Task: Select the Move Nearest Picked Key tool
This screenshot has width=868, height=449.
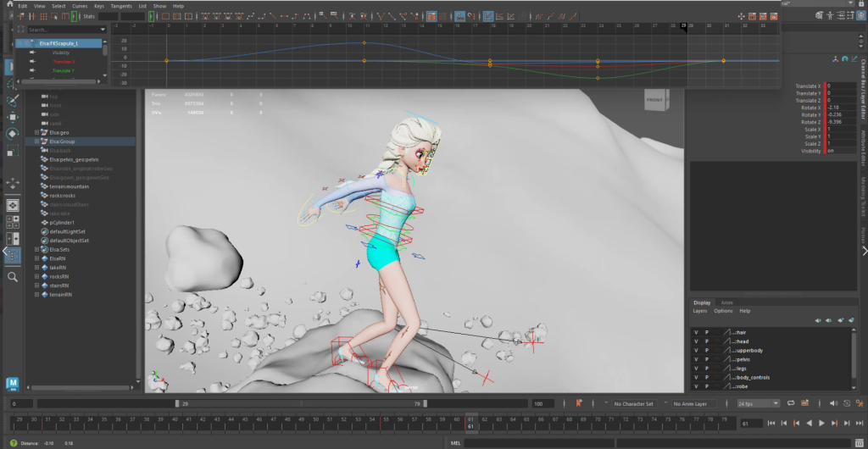Action: click(21, 17)
